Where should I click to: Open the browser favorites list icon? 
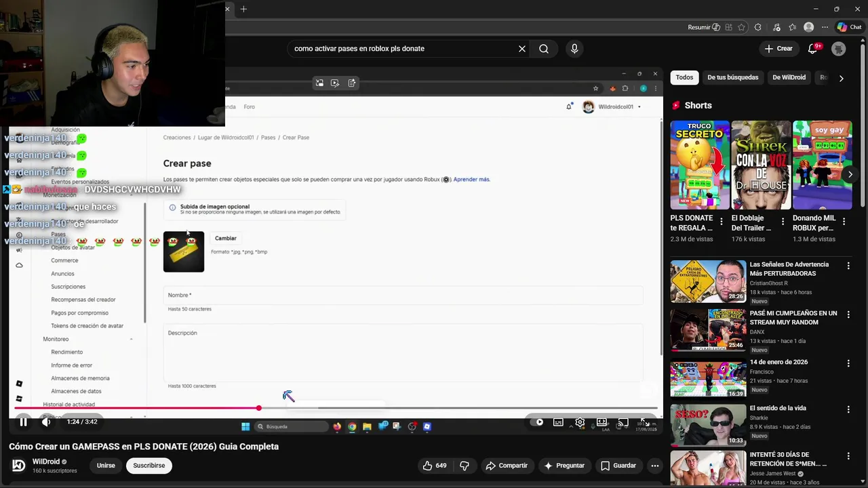792,27
